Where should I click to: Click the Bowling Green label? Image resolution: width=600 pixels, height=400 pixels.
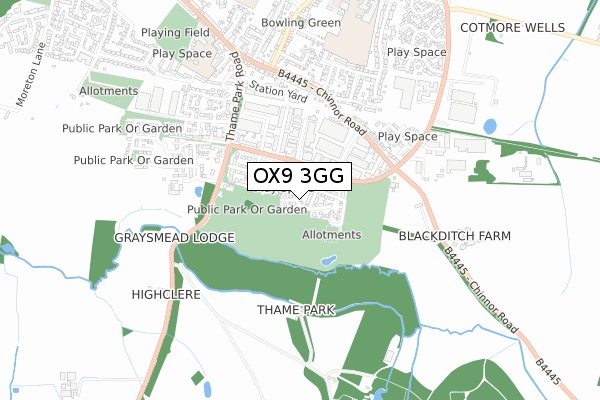click(x=301, y=23)
